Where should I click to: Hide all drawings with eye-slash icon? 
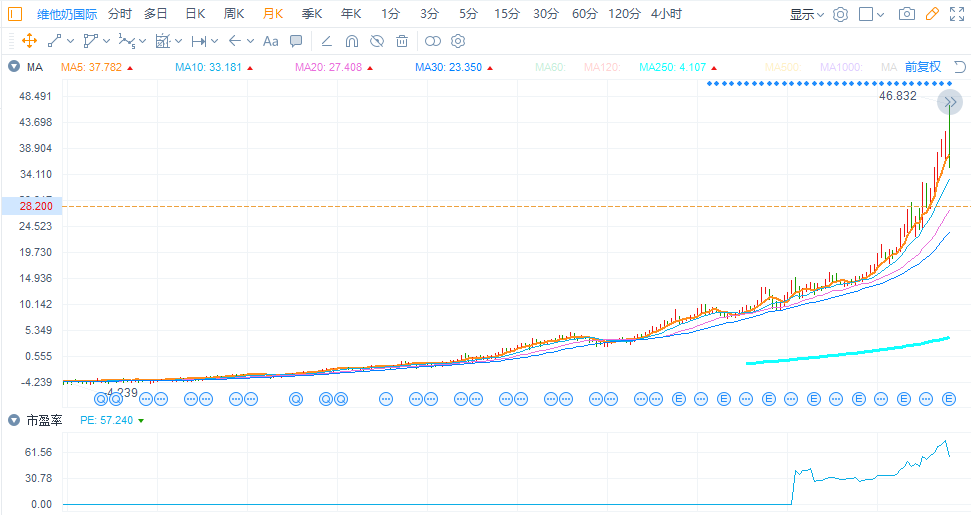point(377,41)
